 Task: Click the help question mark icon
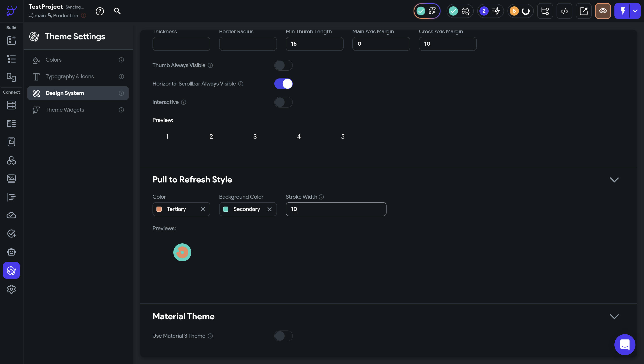(x=100, y=11)
